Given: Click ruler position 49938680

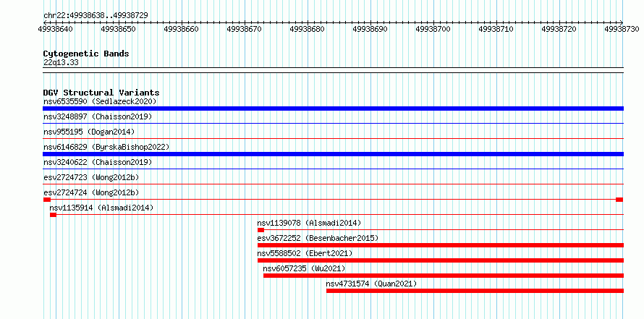Looking at the screenshot, I should (308, 29).
